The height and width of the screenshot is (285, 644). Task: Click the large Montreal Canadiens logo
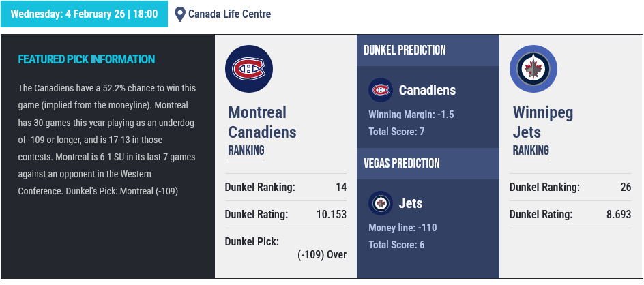pyautogui.click(x=249, y=69)
